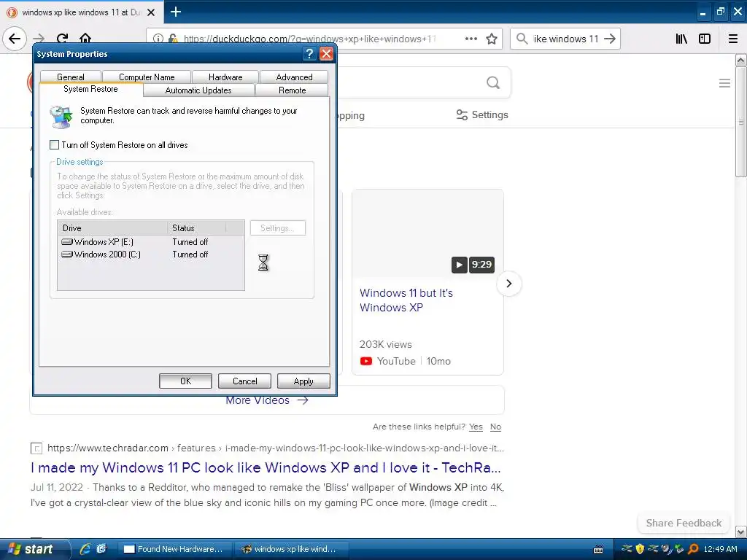Click the volume speaker tray icon
Screen dimensions: 747x560
(x=666, y=549)
